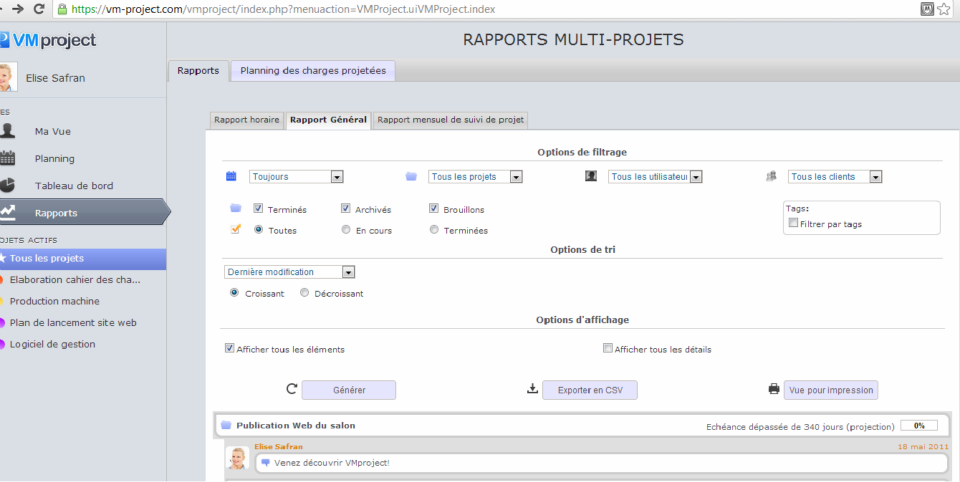
Task: Click the Exporter en CSV button
Action: pos(590,390)
